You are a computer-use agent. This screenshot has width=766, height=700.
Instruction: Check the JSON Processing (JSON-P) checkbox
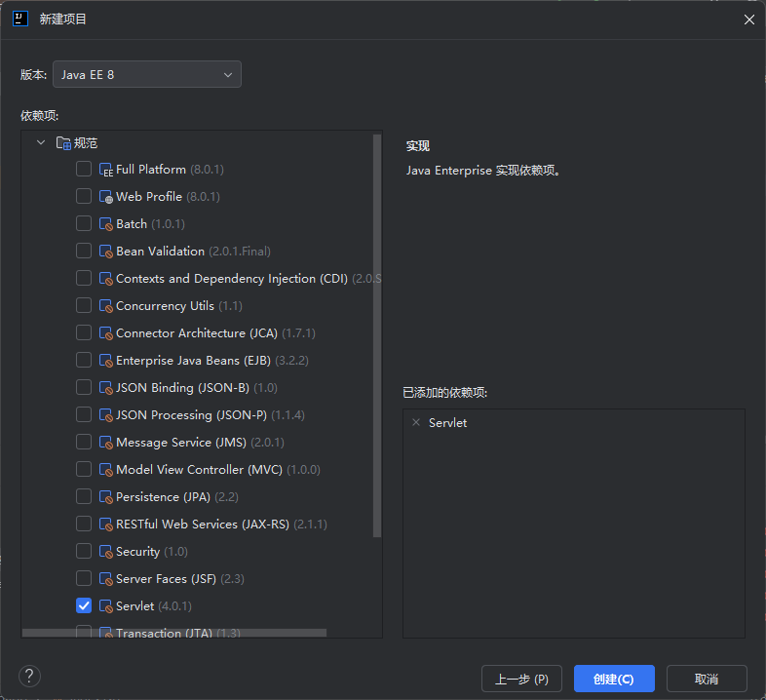tap(84, 415)
